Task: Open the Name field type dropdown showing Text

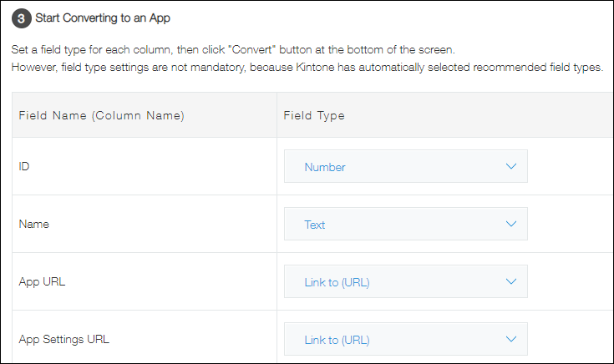Action: pyautogui.click(x=405, y=224)
